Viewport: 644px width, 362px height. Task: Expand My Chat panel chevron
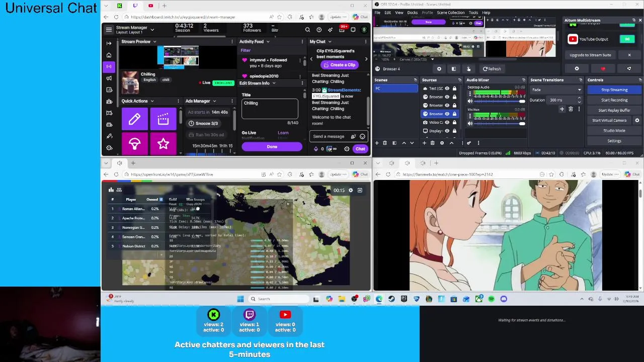[330, 42]
